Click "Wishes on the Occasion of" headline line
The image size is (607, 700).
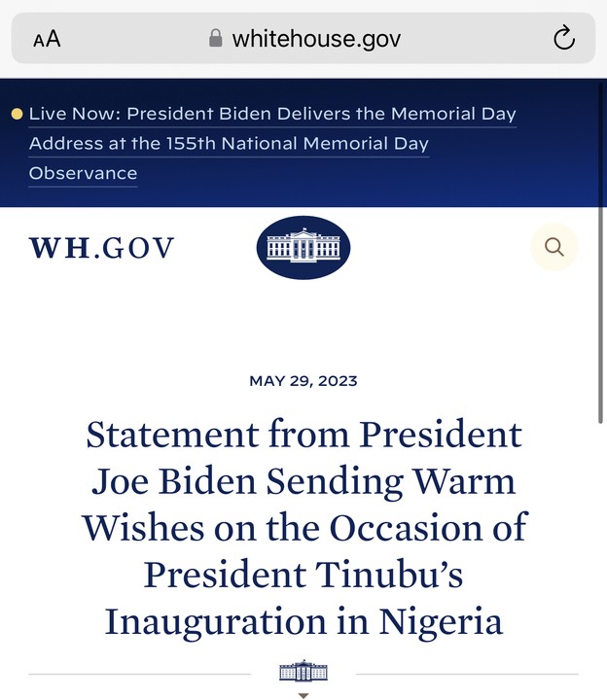303,527
